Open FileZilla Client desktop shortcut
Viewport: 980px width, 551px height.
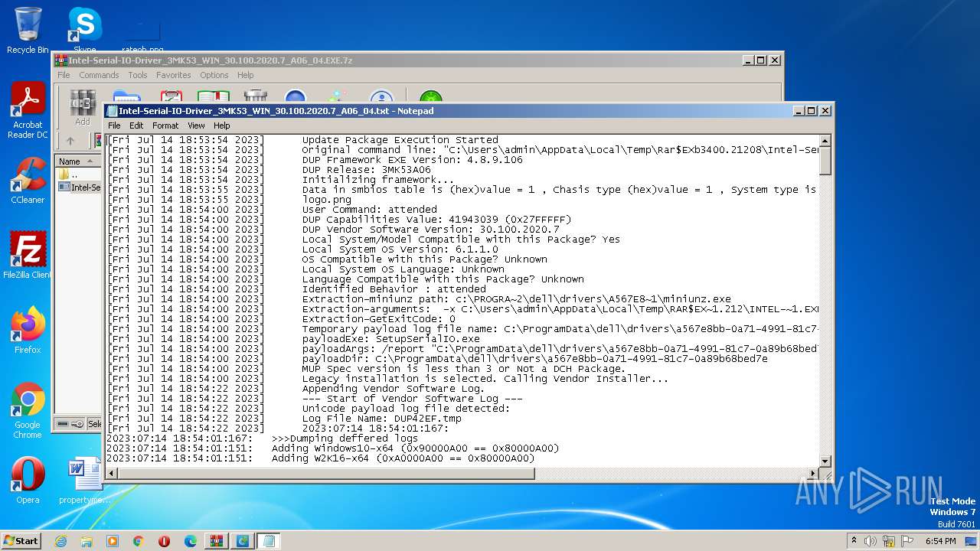[x=28, y=256]
